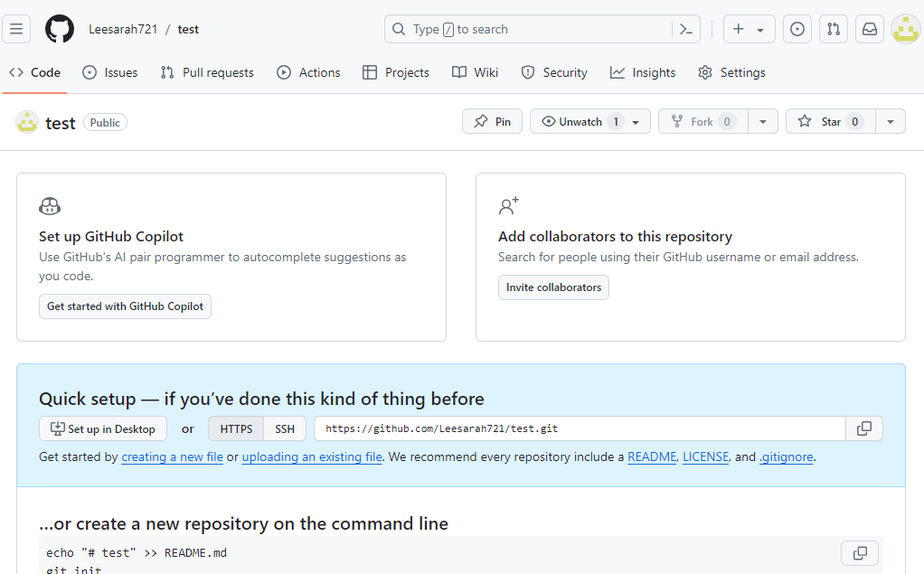Viewport: 924px width, 574px height.
Task: Click the Quick setup heading text
Action: [261, 399]
